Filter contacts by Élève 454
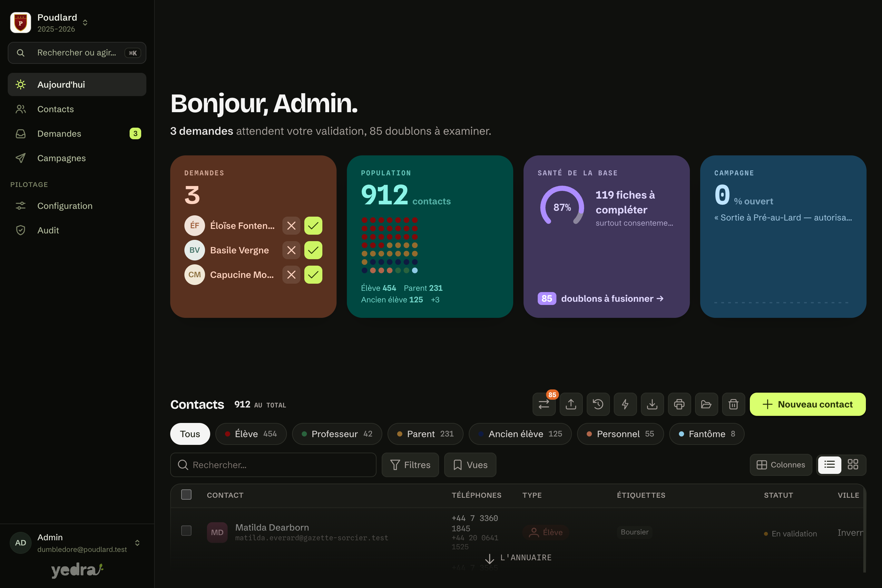Screen dimensions: 882x588 (251, 434)
